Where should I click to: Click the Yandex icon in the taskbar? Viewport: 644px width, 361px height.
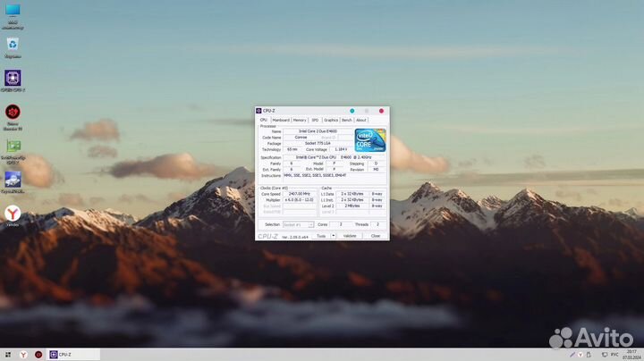point(23,355)
